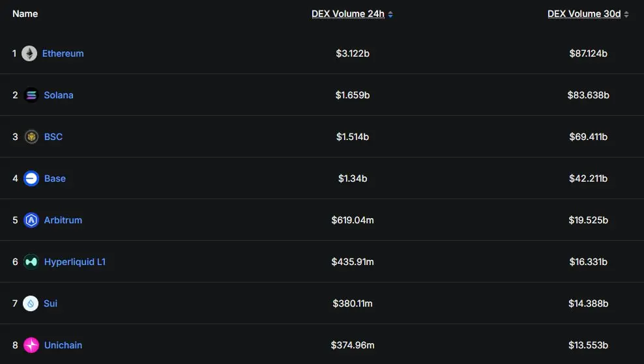Screen dimensions: 644x364
Task: Open the Hyperliquid L1 link
Action: pos(75,262)
